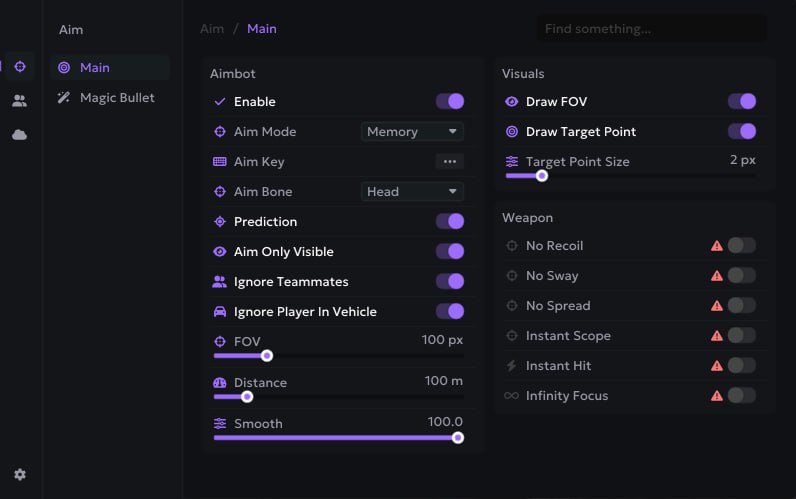Click the crosshair Aim icon in left sidebar

20,66
